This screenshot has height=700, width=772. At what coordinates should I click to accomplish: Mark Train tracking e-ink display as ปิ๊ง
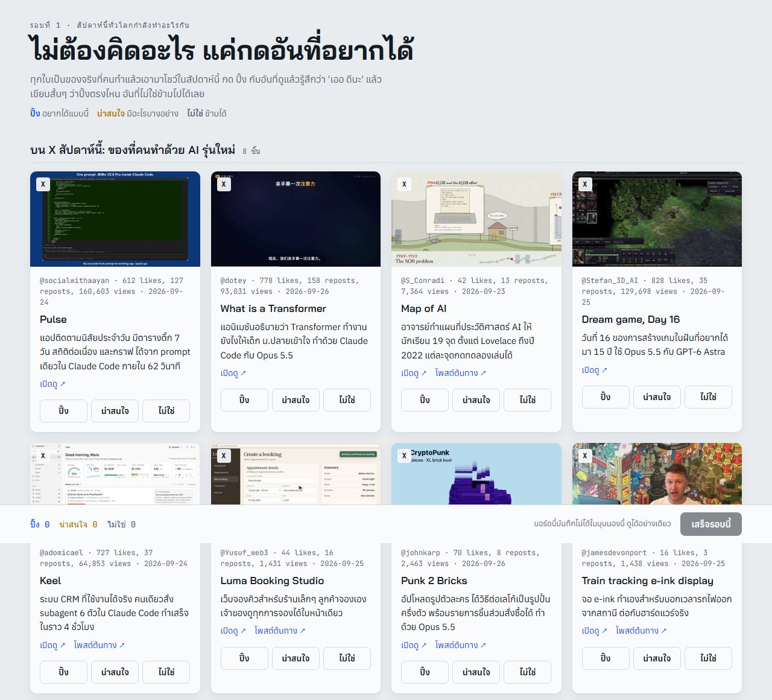point(606,658)
